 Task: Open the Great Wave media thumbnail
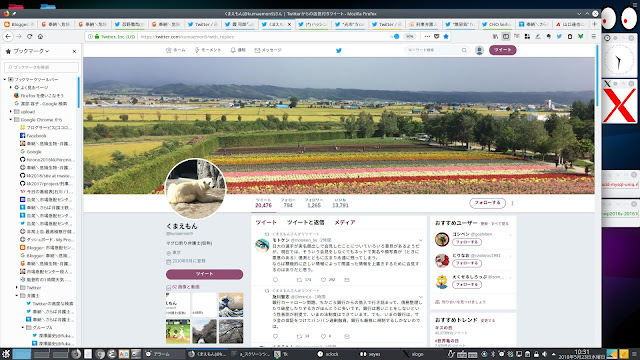(231, 304)
